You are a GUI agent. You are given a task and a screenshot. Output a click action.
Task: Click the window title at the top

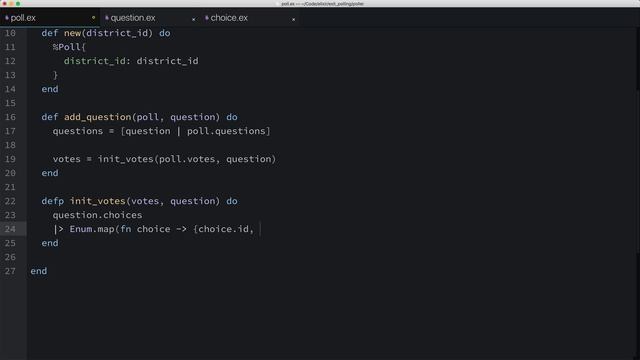(x=322, y=4)
